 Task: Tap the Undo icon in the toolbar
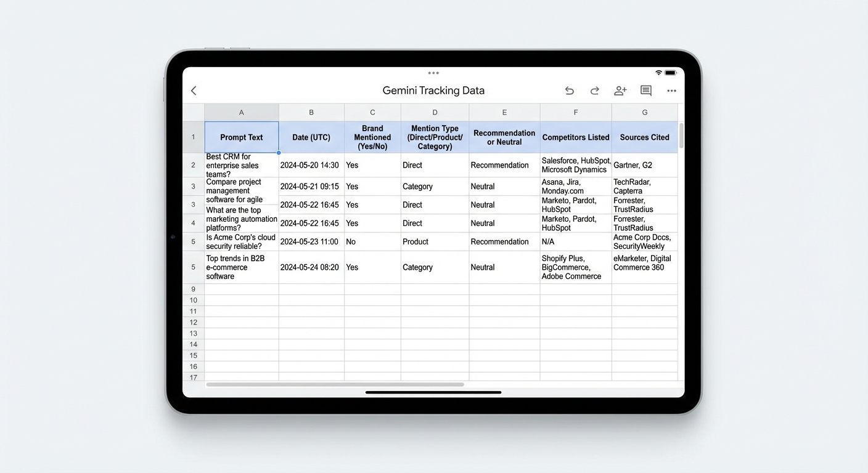click(x=569, y=91)
